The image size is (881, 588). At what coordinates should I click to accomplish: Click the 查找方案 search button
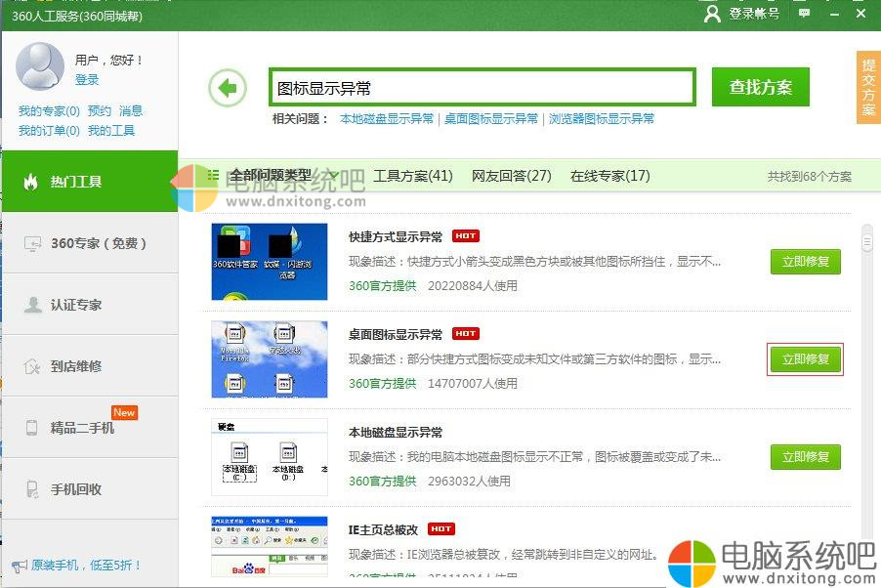coord(760,87)
